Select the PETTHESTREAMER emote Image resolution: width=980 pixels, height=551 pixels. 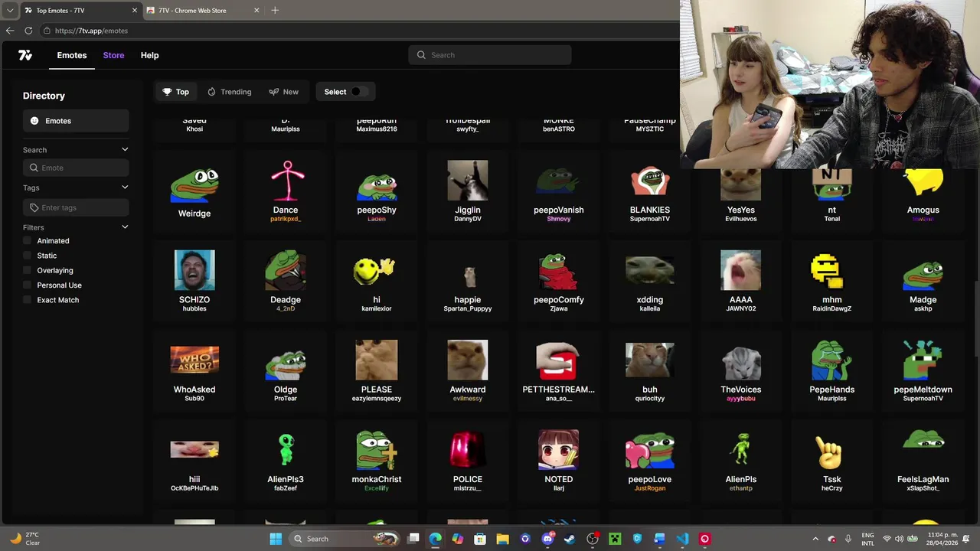coord(559,372)
